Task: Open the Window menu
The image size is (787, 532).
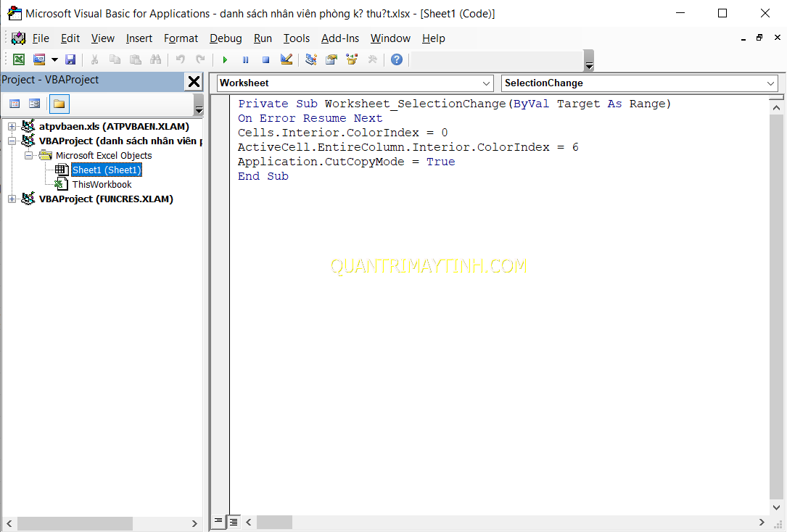Action: tap(390, 38)
